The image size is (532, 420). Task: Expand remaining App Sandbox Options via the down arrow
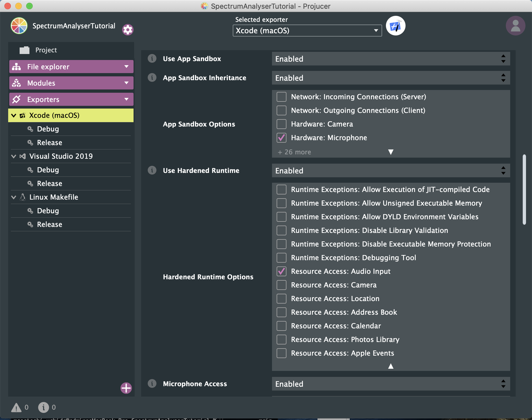point(391,152)
